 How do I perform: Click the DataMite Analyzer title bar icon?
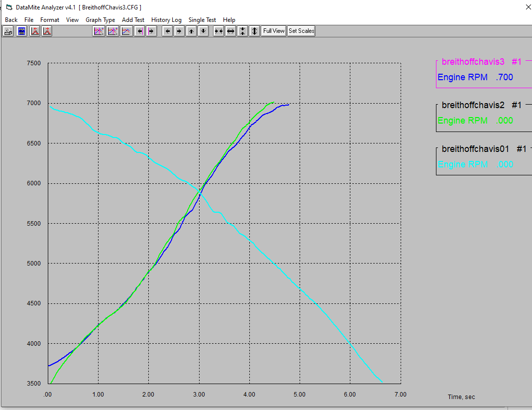coord(9,7)
